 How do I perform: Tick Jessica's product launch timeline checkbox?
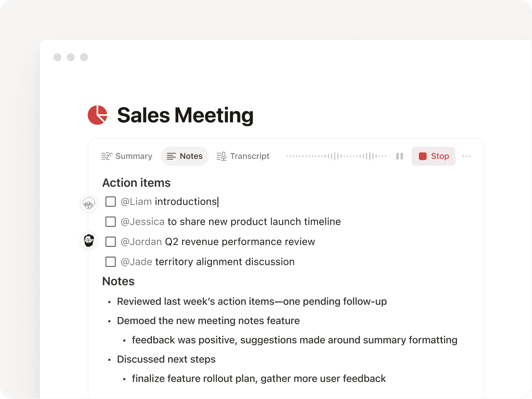coord(110,222)
